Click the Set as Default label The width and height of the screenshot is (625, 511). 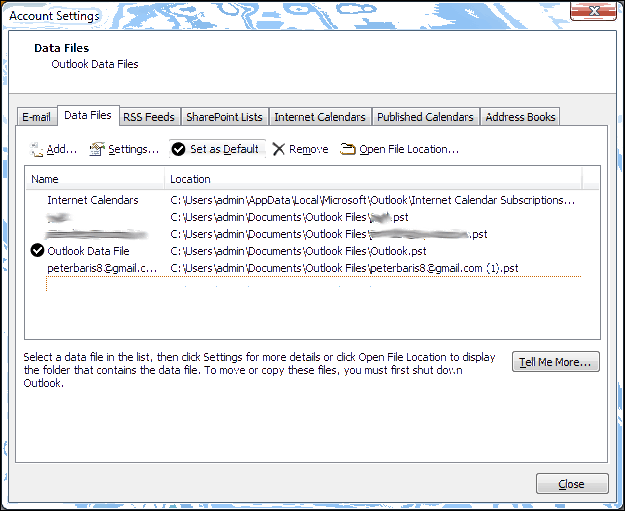(224, 149)
